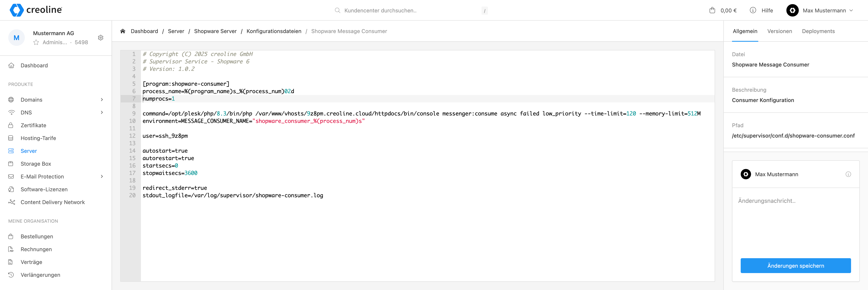Switch to the Deployments tab

(x=818, y=31)
